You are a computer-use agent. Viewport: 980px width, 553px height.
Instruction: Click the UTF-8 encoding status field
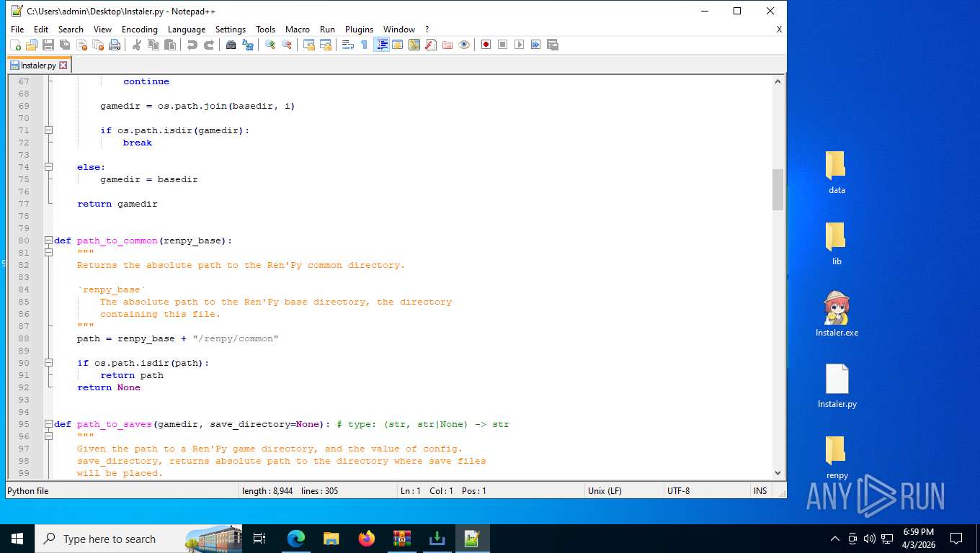706,491
